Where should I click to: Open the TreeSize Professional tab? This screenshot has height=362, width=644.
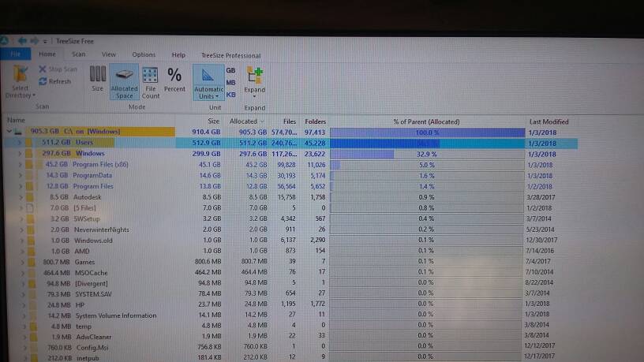[x=230, y=55]
